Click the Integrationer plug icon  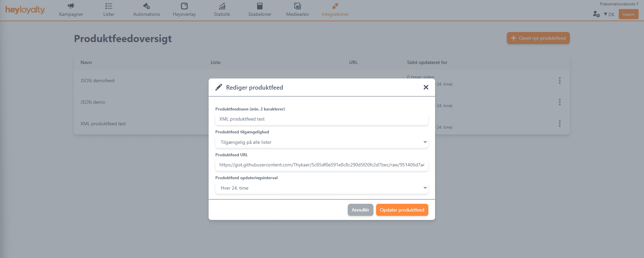point(335,6)
